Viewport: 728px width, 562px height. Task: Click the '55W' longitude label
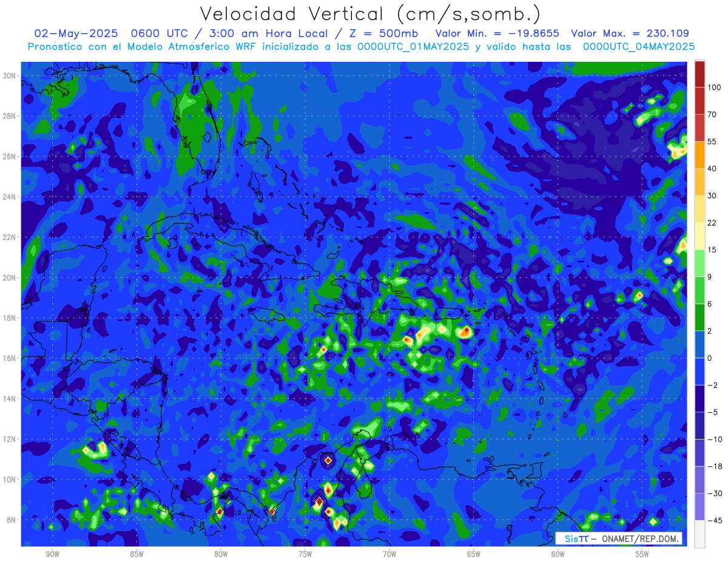[x=642, y=555]
